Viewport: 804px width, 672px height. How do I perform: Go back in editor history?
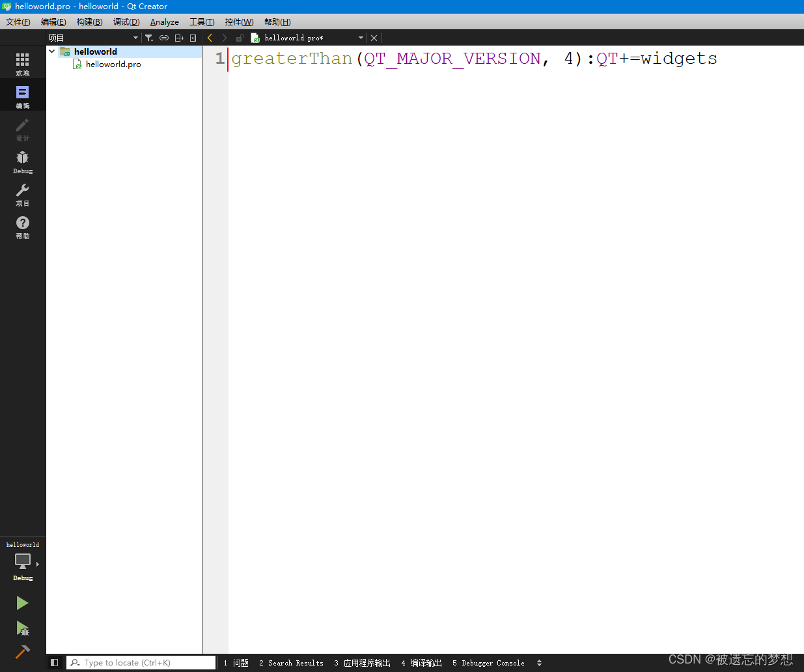click(210, 38)
